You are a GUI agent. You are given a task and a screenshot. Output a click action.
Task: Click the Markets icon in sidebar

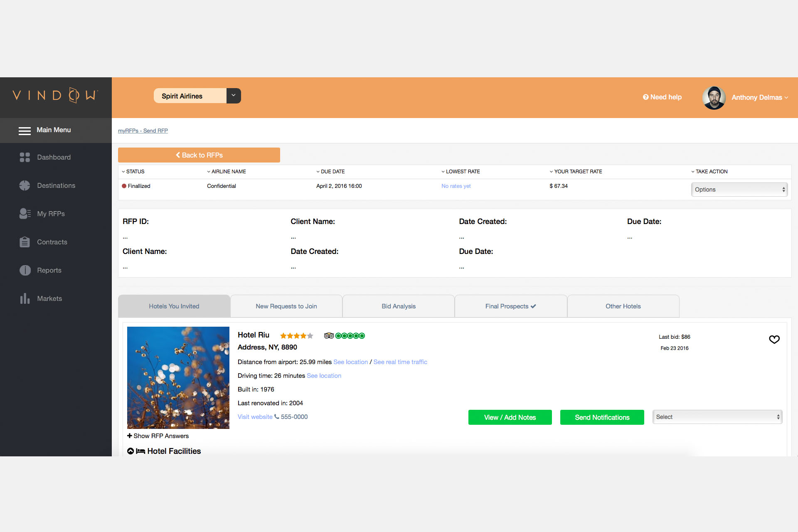point(25,298)
